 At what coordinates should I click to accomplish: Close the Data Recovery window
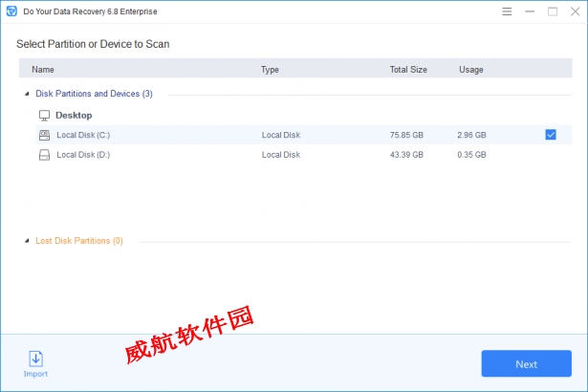[x=575, y=11]
